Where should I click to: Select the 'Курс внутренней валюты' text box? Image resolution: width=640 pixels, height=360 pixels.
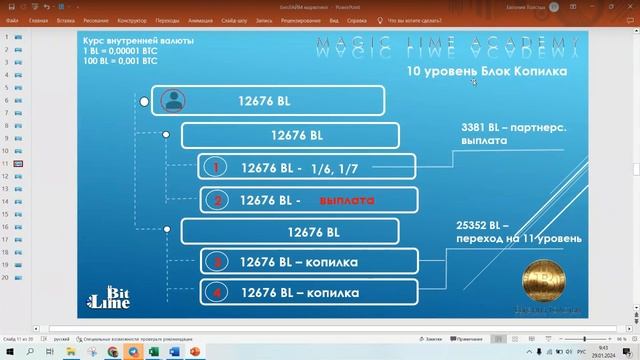tap(138, 51)
